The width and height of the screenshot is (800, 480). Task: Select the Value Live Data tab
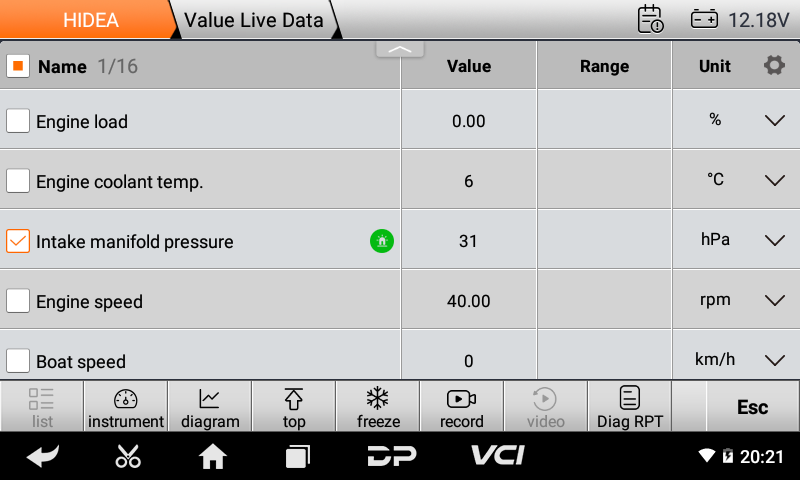click(254, 20)
